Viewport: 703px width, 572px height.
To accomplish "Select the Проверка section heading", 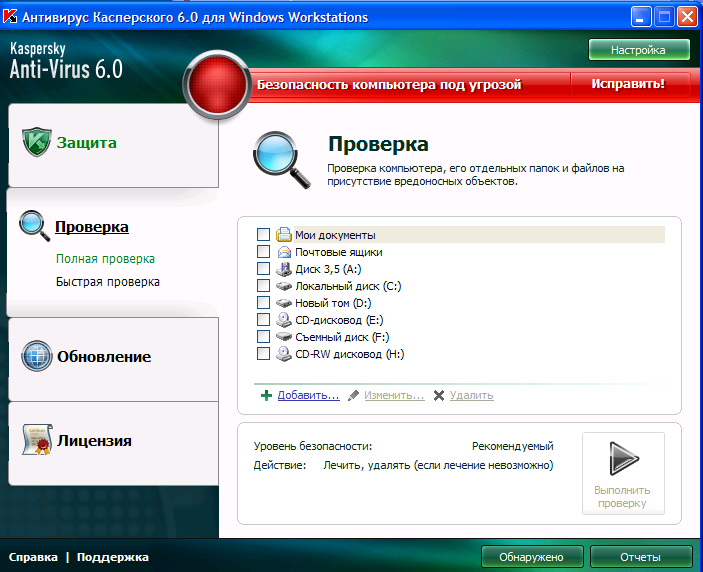I will coord(92,227).
